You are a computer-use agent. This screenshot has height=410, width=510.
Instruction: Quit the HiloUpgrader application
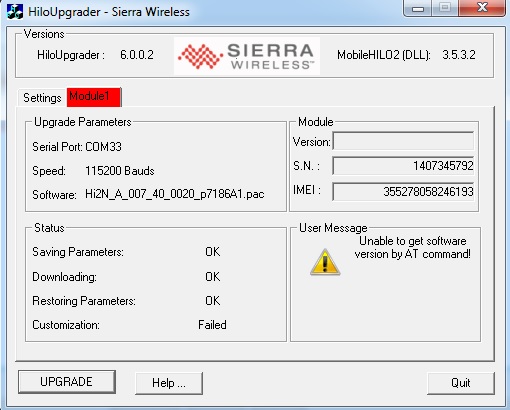click(x=461, y=383)
